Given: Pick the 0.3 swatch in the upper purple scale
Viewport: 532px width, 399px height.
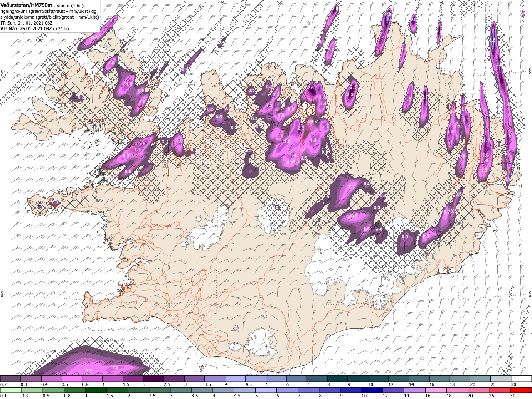Looking at the screenshot, I should [x=31, y=379].
